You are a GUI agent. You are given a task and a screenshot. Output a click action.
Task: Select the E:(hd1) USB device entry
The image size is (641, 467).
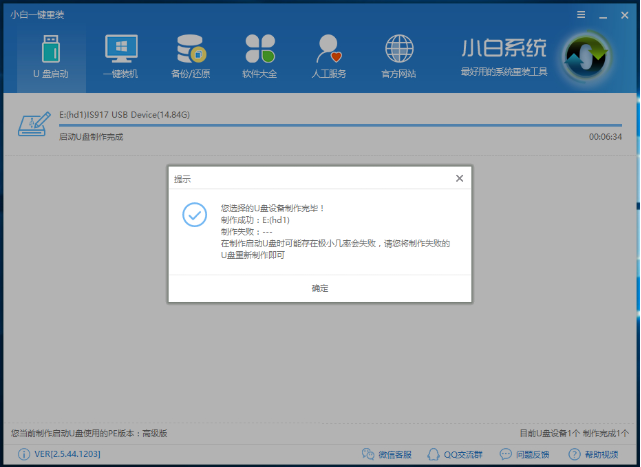(x=124, y=115)
